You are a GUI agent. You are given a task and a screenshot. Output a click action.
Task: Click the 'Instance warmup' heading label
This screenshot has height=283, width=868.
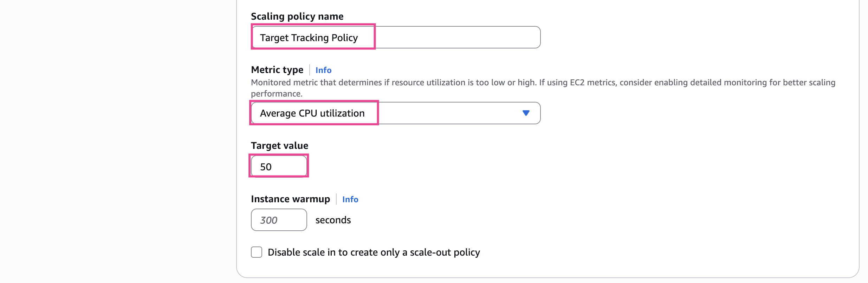[290, 199]
